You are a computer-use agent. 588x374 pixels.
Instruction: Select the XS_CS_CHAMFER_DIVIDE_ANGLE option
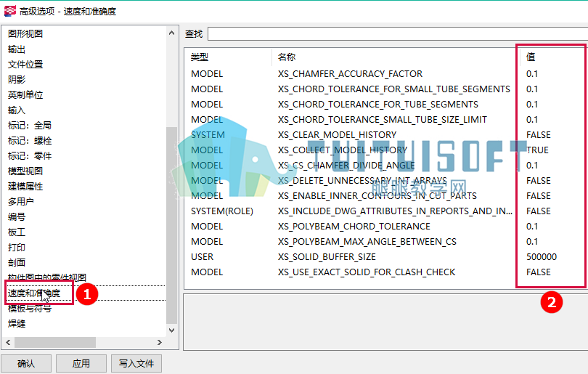(346, 166)
